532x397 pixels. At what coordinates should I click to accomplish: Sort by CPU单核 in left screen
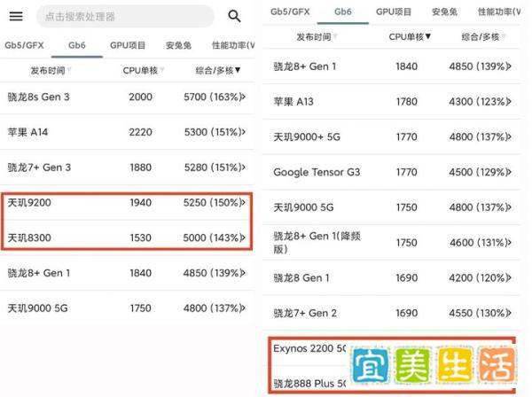point(143,71)
